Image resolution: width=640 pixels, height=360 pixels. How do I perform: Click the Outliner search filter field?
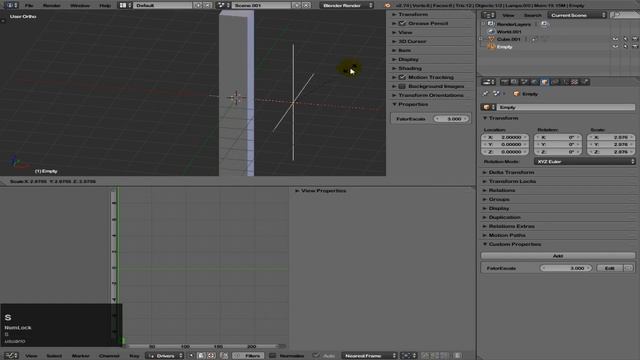tap(624, 15)
